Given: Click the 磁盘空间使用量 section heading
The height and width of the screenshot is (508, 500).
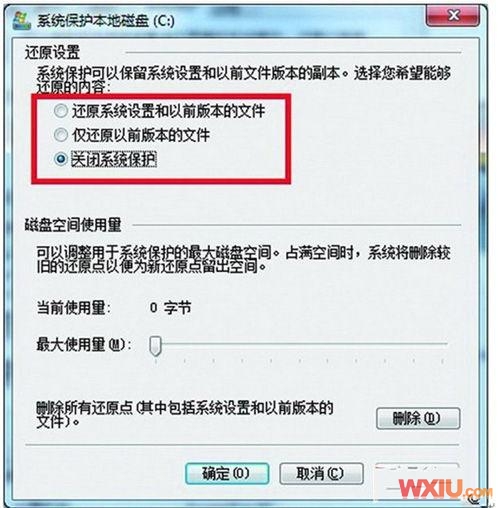Looking at the screenshot, I should [73, 225].
